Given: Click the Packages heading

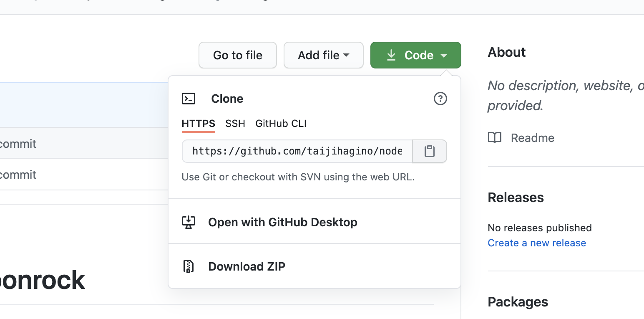Looking at the screenshot, I should (518, 302).
